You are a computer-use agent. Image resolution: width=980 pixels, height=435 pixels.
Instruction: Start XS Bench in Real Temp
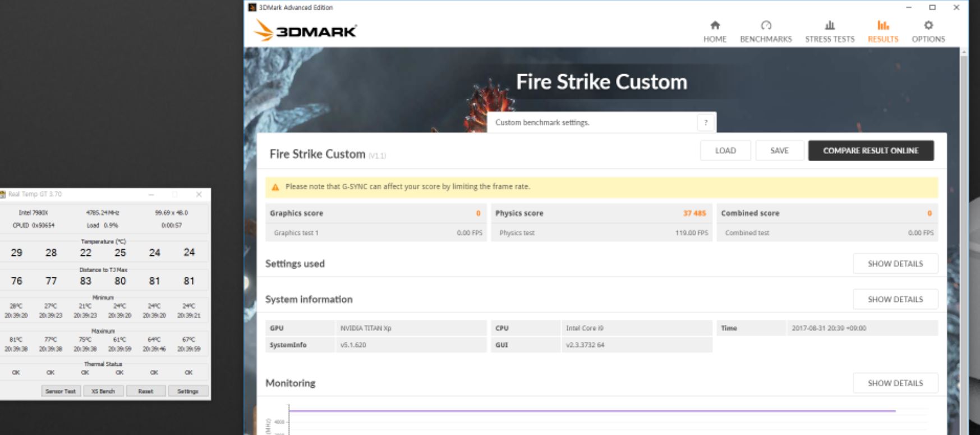103,391
